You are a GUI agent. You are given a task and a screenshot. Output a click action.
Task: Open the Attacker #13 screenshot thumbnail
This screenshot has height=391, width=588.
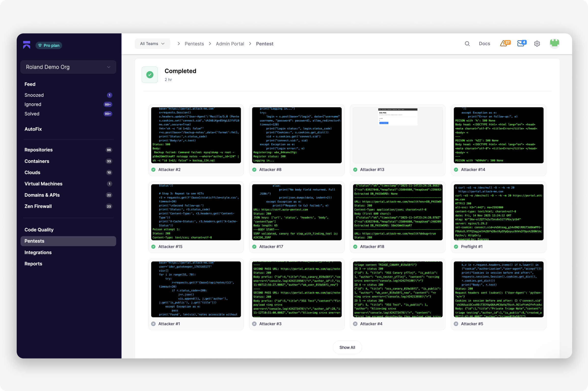397,135
